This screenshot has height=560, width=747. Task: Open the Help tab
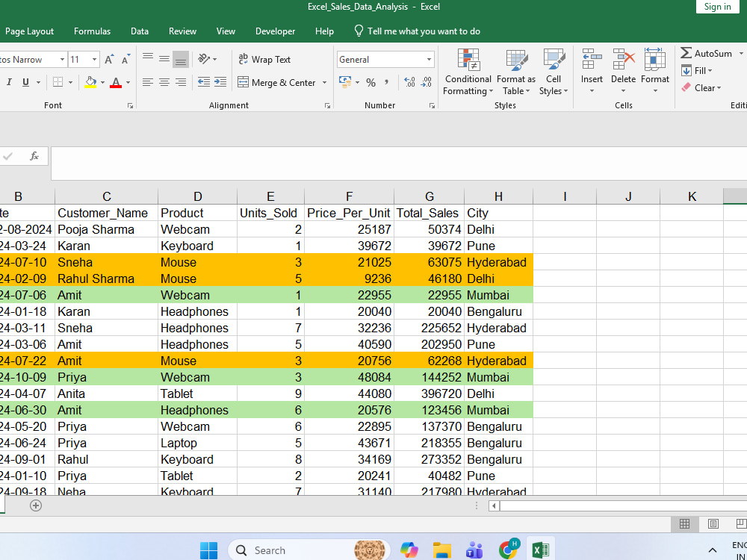(324, 31)
